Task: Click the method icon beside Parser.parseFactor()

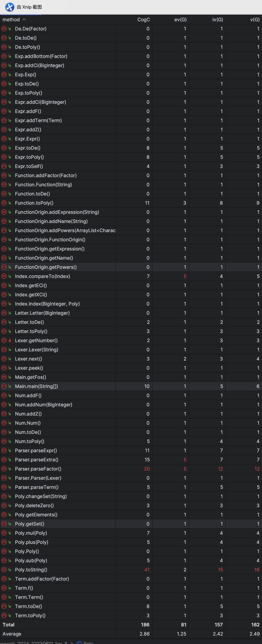Action: point(4,469)
